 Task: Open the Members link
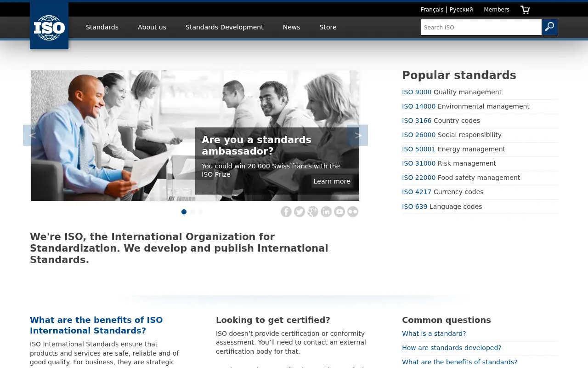(497, 10)
